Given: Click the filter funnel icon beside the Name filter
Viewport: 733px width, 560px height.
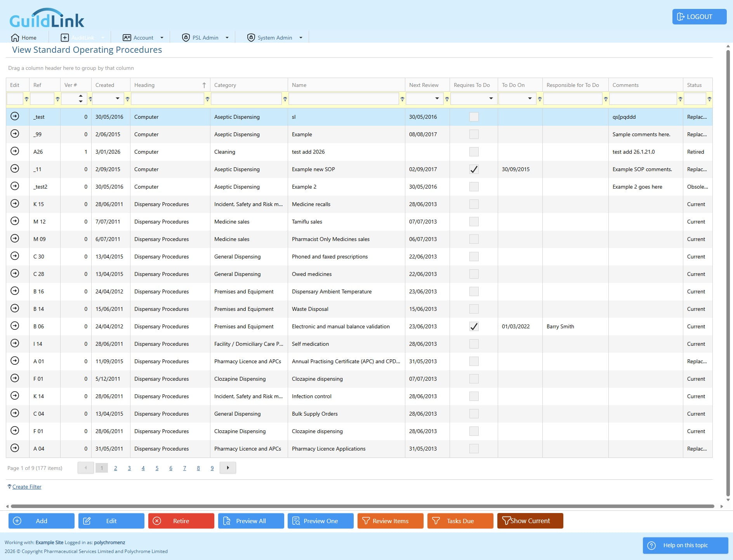Looking at the screenshot, I should coord(402,99).
